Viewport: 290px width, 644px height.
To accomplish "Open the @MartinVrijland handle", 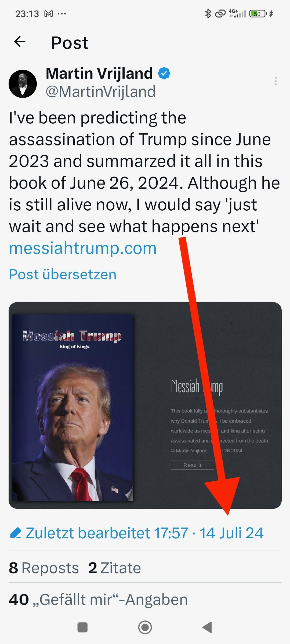I will [x=101, y=92].
